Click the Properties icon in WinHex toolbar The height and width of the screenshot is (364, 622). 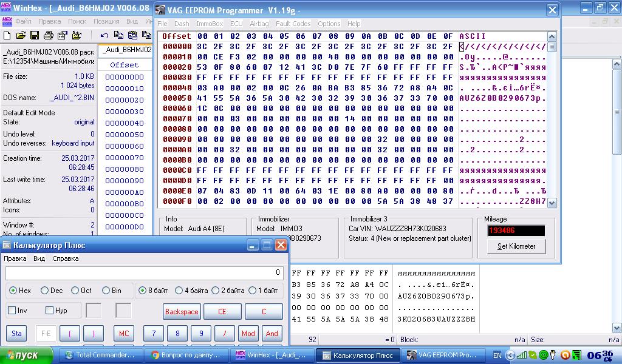pyautogui.click(x=63, y=36)
